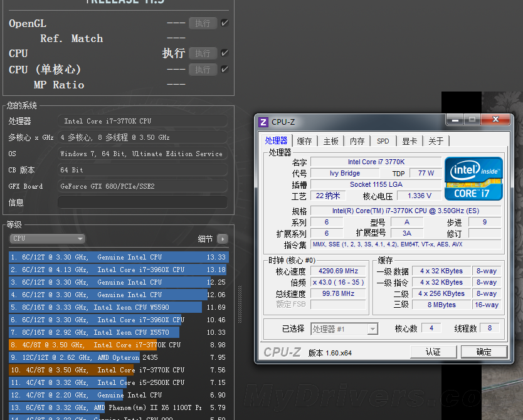Switch to the 缓存 tab

(x=304, y=141)
